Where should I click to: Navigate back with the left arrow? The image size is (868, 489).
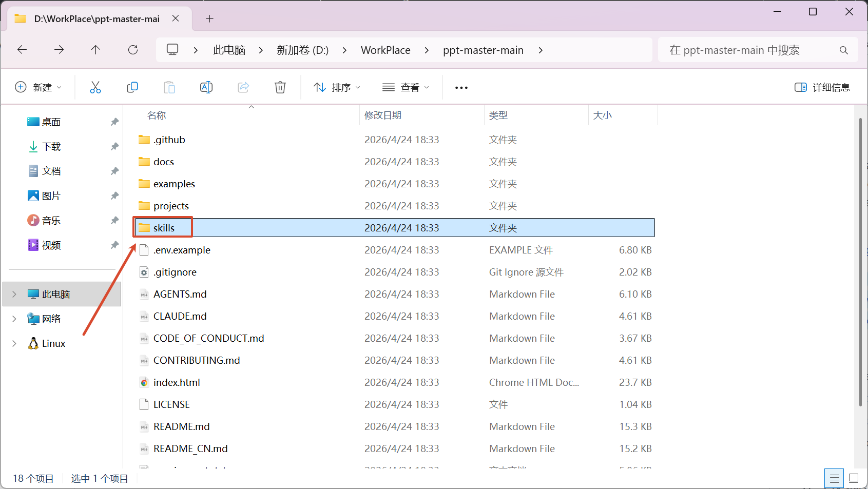coord(22,50)
